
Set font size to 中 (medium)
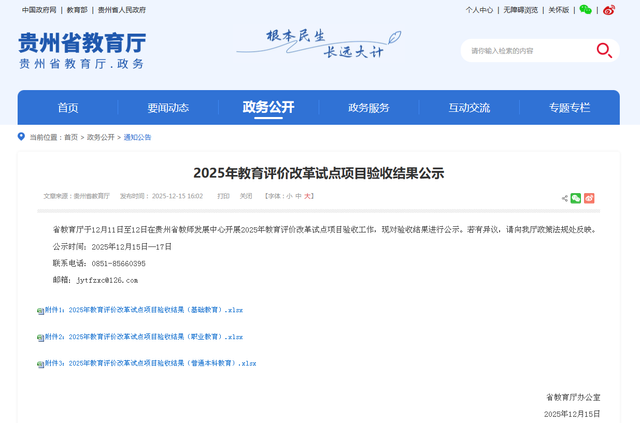pos(299,196)
